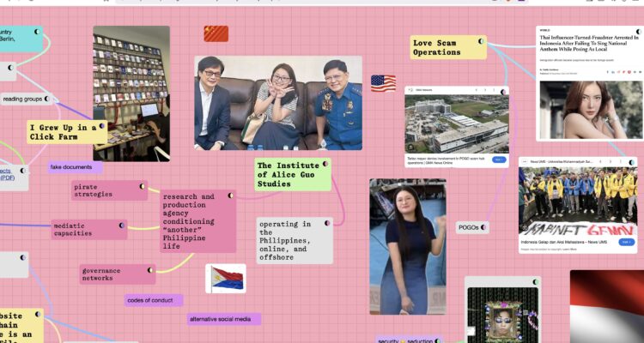The width and height of the screenshot is (644, 343).
Task: Click connector icon on 'operating in the Philippines' card
Action: [327, 223]
